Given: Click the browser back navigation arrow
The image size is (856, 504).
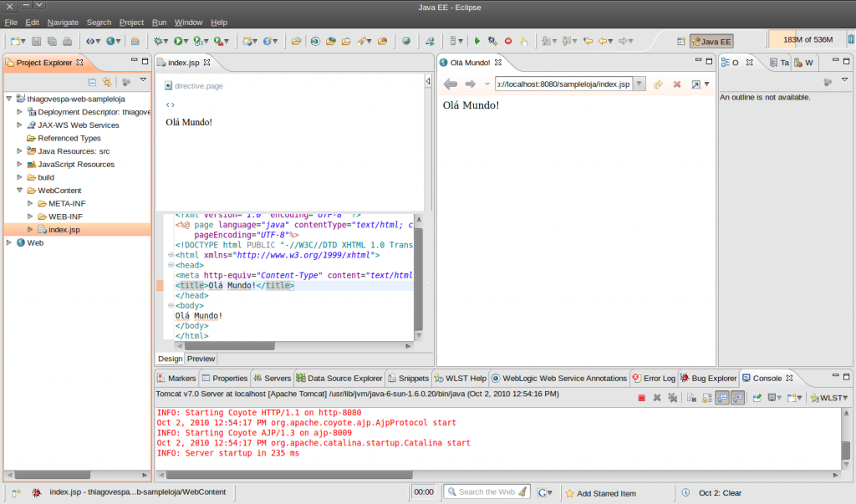Looking at the screenshot, I should click(x=450, y=84).
